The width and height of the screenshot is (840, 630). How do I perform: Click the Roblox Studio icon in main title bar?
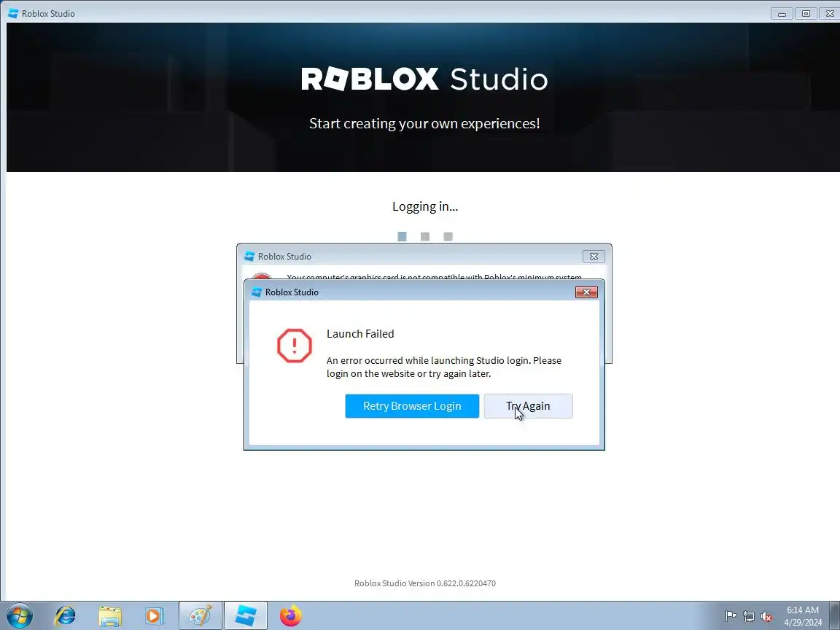click(x=13, y=13)
